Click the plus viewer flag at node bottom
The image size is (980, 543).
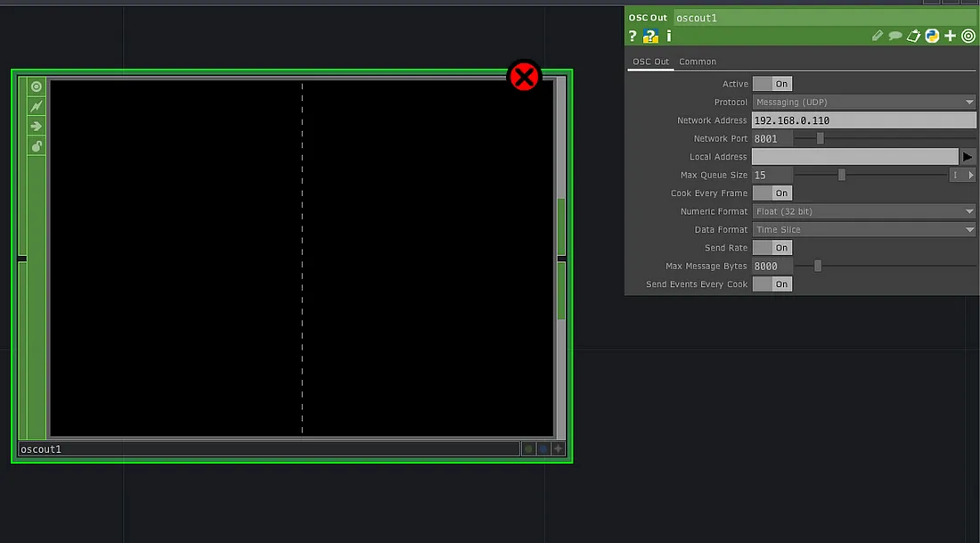tap(558, 448)
